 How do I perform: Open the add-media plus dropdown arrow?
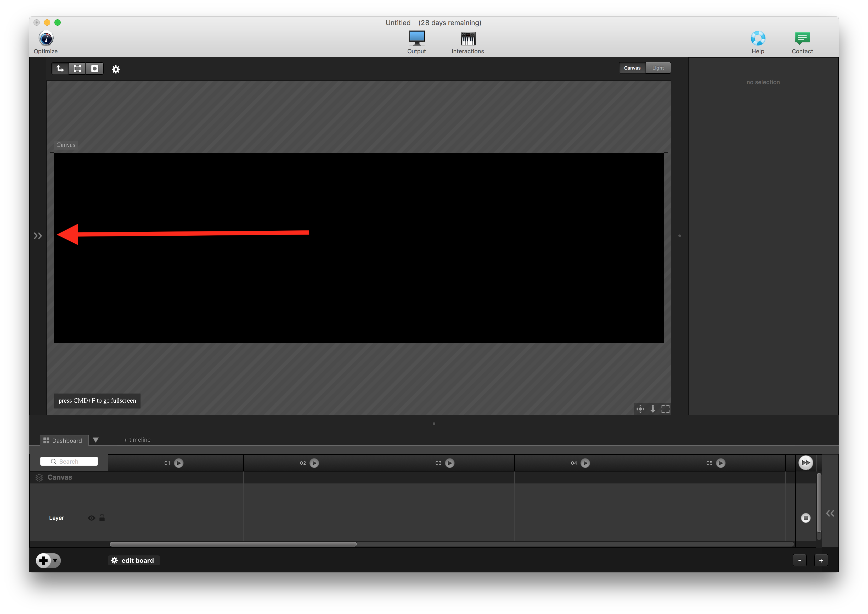tap(55, 560)
